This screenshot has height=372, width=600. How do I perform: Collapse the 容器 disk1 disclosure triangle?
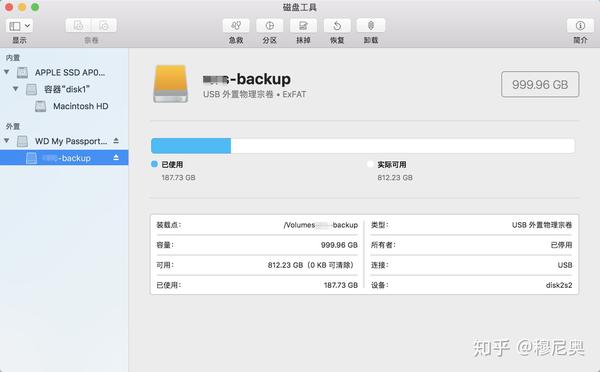coord(15,89)
